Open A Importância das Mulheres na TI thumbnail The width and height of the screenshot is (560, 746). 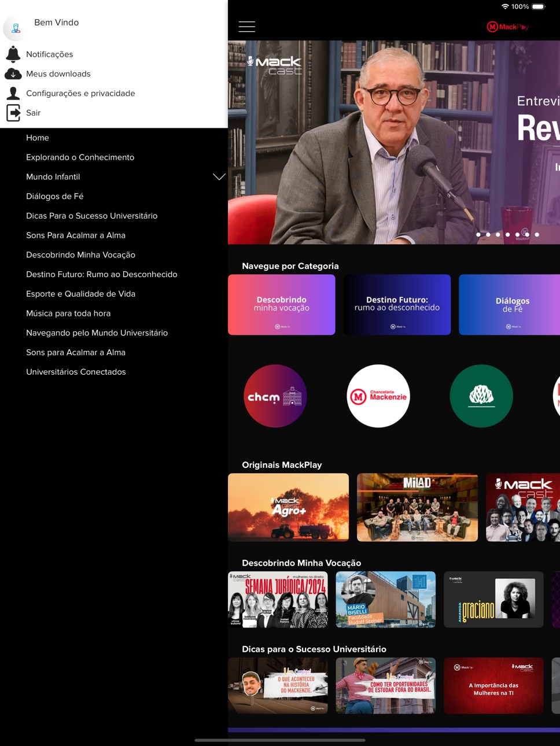pos(493,685)
